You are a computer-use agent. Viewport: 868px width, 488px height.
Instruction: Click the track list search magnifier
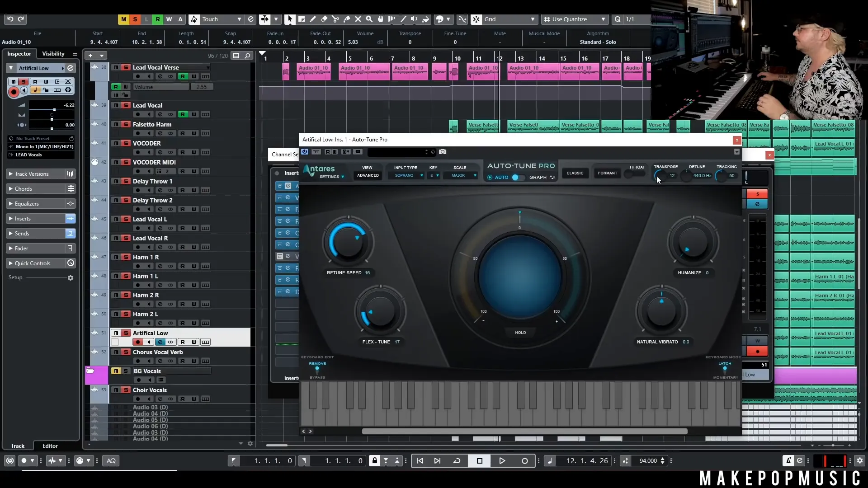point(247,56)
